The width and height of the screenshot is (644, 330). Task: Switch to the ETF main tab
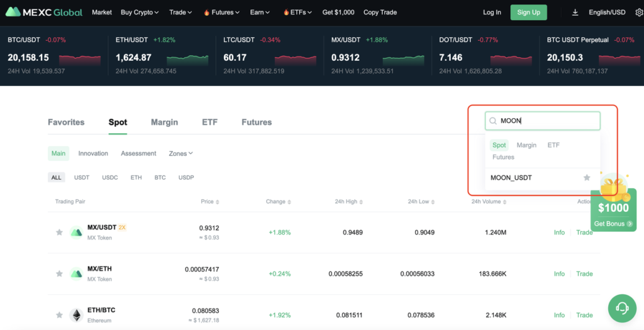209,123
